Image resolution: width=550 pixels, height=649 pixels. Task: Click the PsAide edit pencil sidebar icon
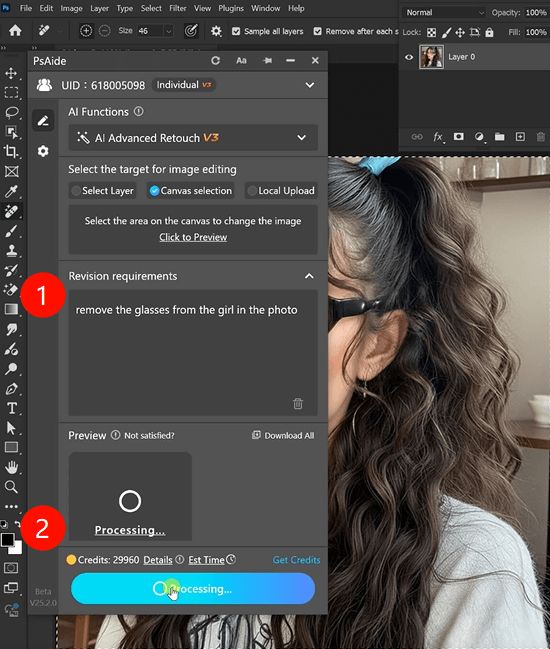point(43,120)
